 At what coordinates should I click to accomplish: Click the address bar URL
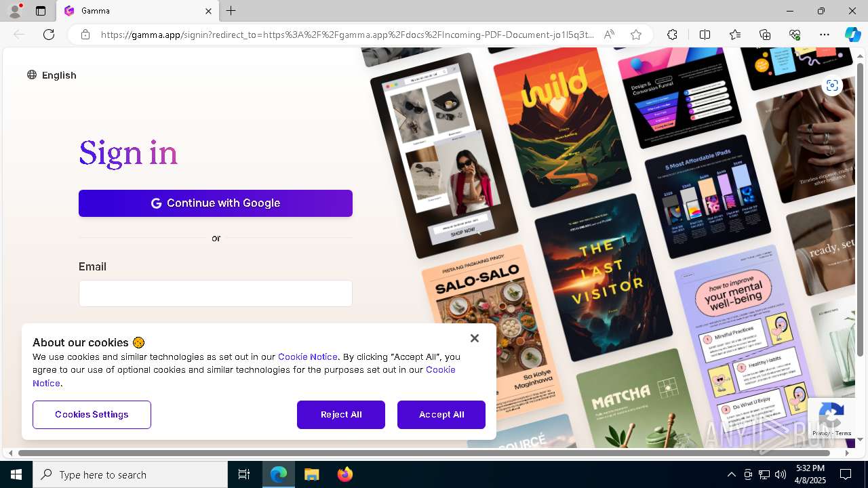[x=347, y=35]
